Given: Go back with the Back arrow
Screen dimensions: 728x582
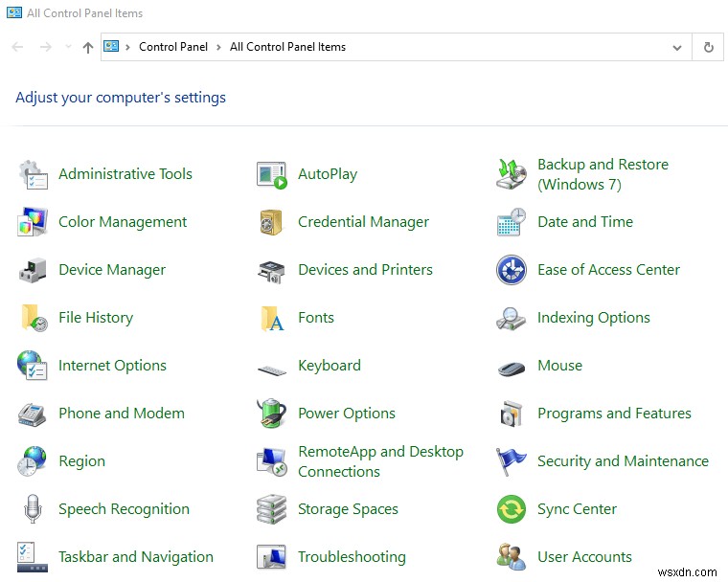Looking at the screenshot, I should [x=17, y=47].
